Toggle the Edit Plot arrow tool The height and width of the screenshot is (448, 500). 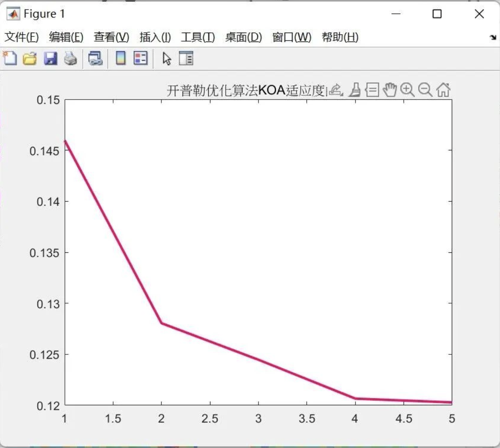click(x=167, y=58)
